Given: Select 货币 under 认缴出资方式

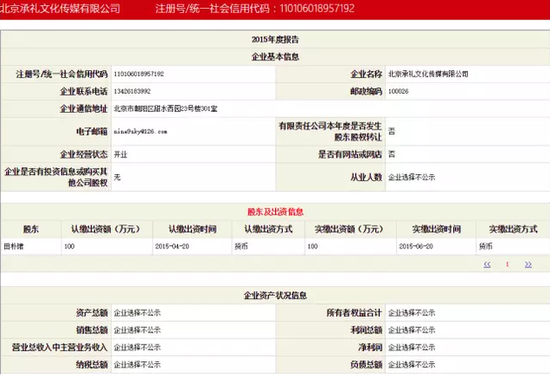Looking at the screenshot, I should tap(241, 247).
